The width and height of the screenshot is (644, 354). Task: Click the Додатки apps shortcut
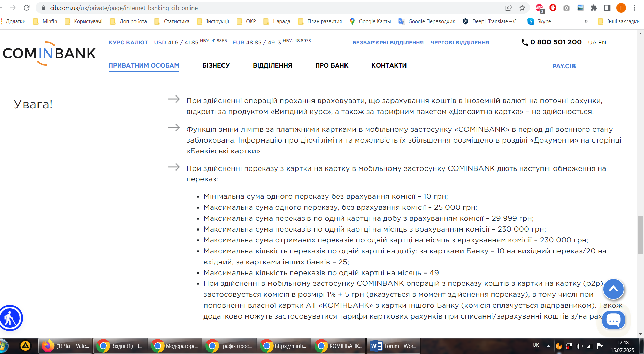(13, 21)
